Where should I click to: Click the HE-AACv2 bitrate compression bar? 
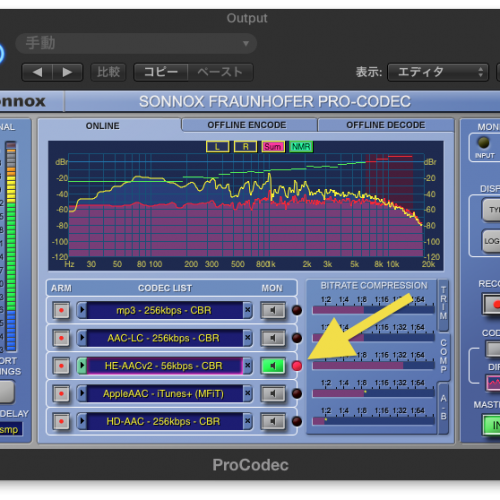(x=373, y=366)
